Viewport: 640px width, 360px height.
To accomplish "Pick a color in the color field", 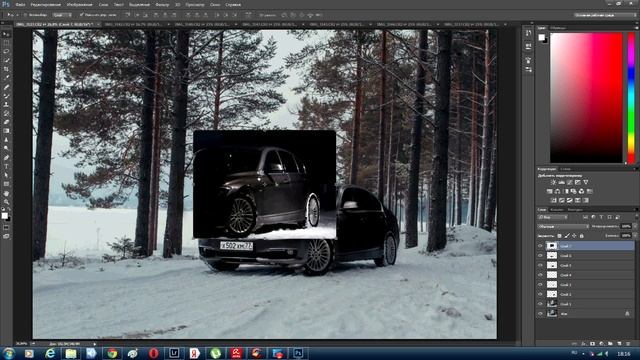I will [586, 98].
